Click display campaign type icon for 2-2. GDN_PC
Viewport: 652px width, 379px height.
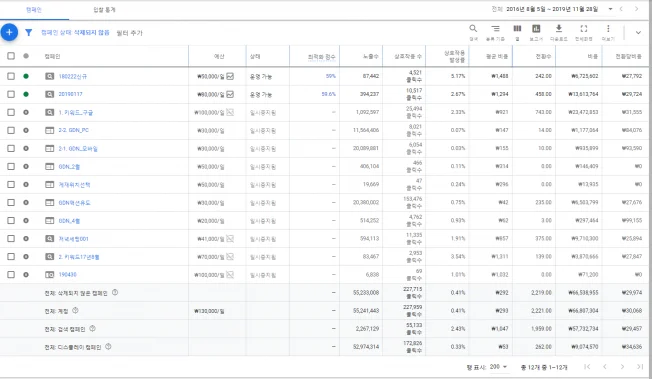pos(49,130)
